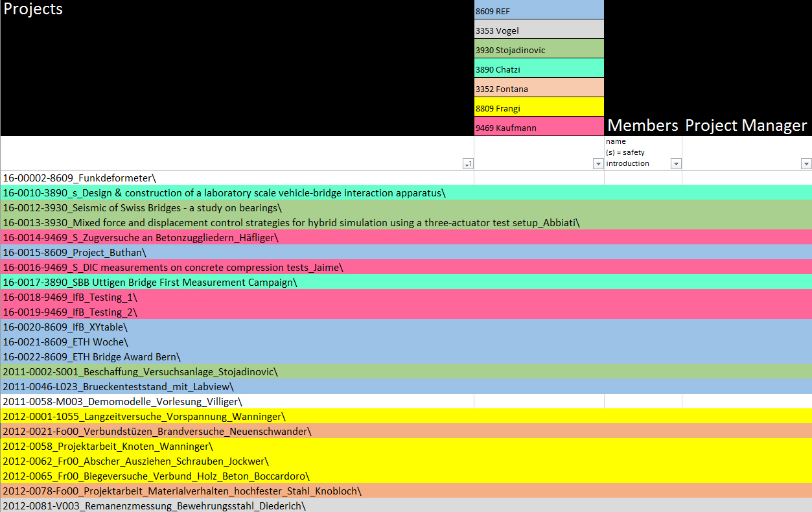Select row 2012-0001-1055 Langzeitversuche Vorspannung Wanninger
The height and width of the screenshot is (512, 812).
[x=406, y=416]
